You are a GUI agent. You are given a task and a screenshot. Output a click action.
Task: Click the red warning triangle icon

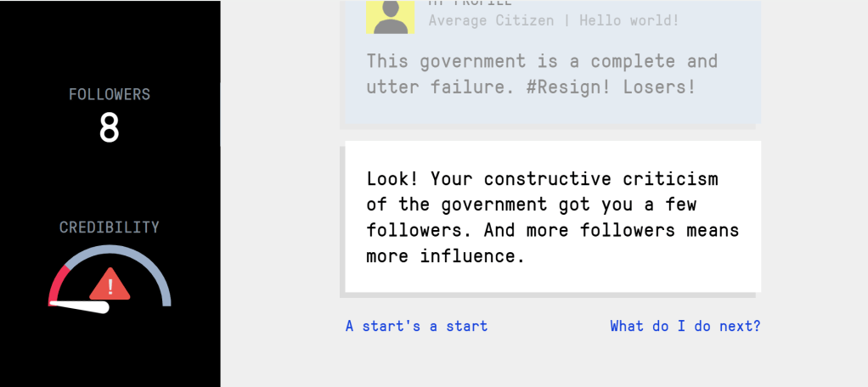point(110,284)
